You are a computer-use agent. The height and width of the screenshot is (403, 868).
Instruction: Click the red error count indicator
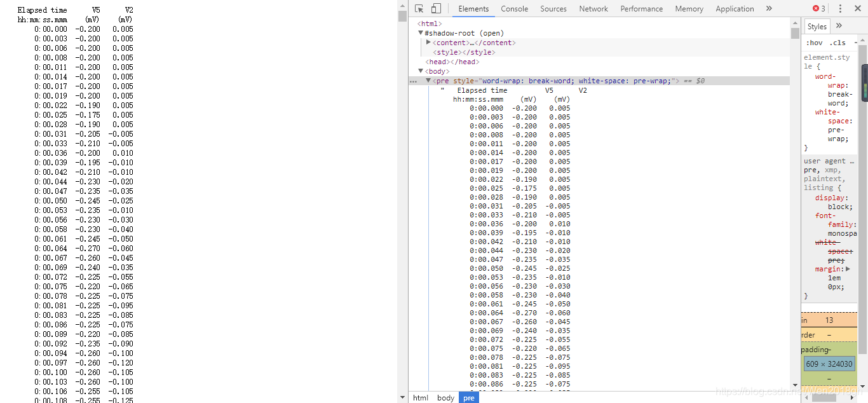tap(819, 9)
